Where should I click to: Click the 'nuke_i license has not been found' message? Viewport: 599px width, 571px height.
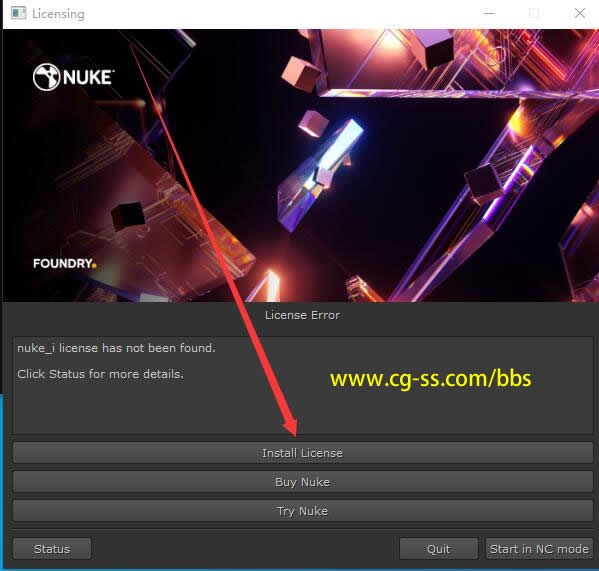[117, 348]
